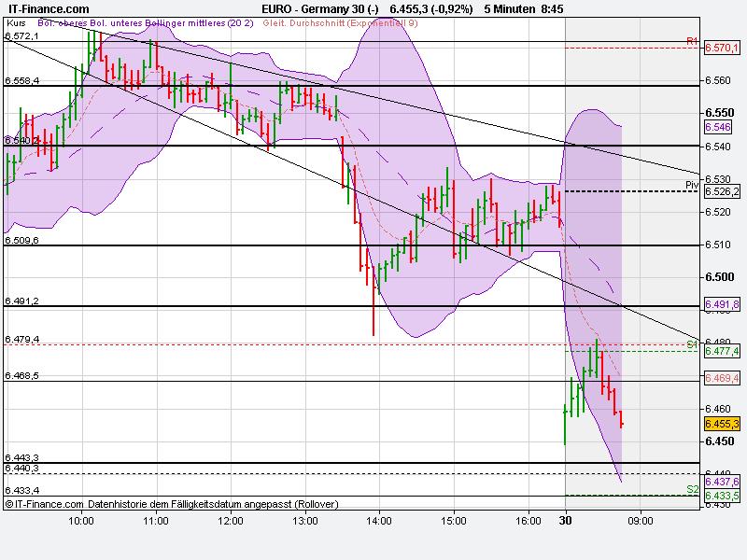Click the Piv pivot label on the chart
The image size is (747, 560).
tap(691, 184)
